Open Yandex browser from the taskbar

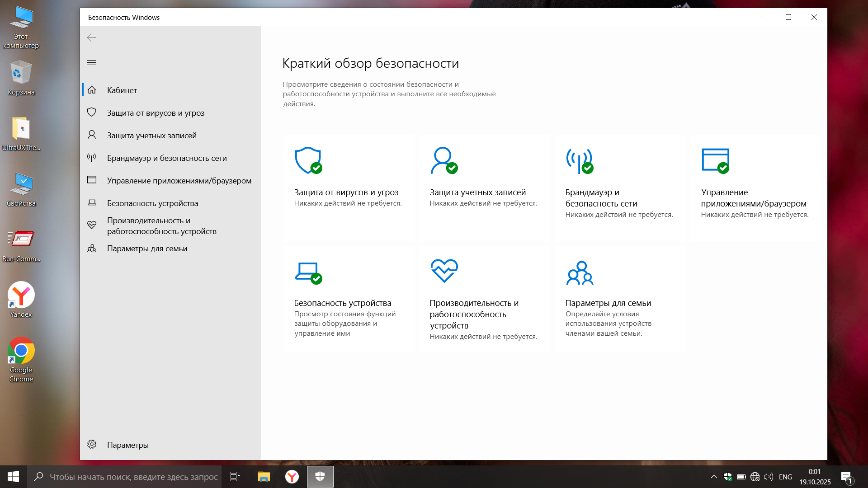(292, 477)
